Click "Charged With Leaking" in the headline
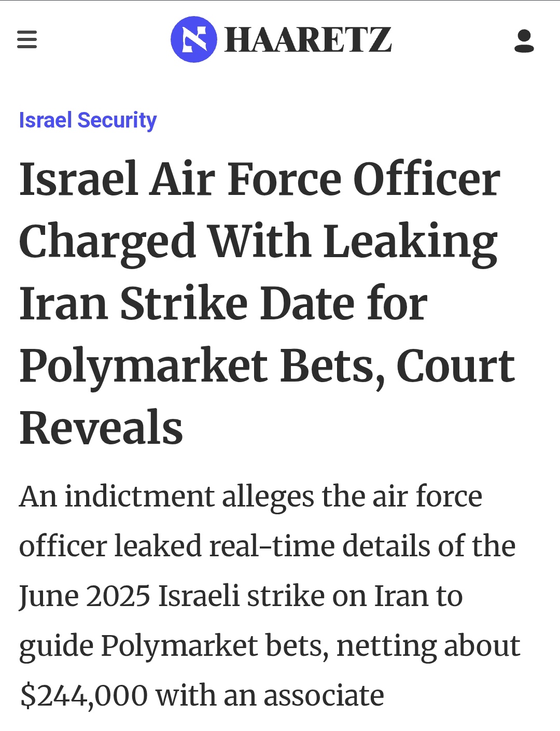 [x=258, y=242]
